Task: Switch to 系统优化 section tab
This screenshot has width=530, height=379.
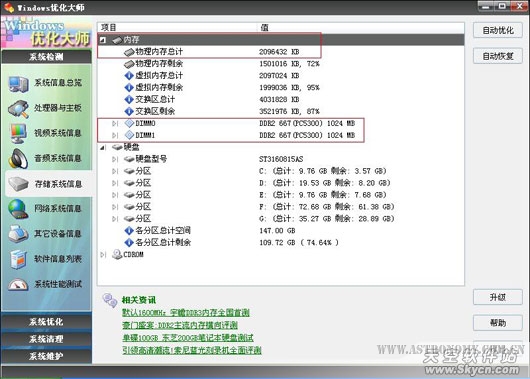Action: pyautogui.click(x=46, y=322)
